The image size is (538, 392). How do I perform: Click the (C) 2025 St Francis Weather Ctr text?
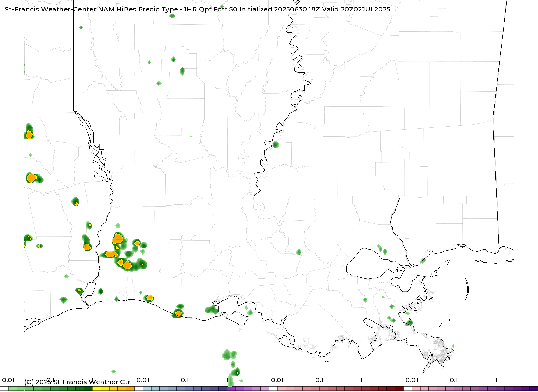point(77,382)
